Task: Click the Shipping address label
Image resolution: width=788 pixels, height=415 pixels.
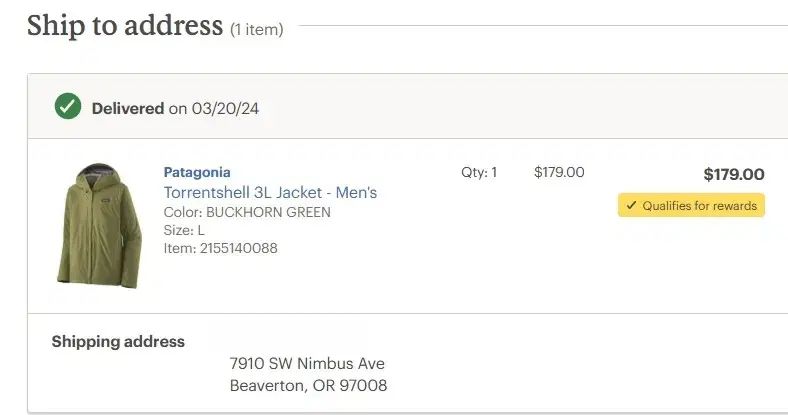Action: click(x=118, y=341)
